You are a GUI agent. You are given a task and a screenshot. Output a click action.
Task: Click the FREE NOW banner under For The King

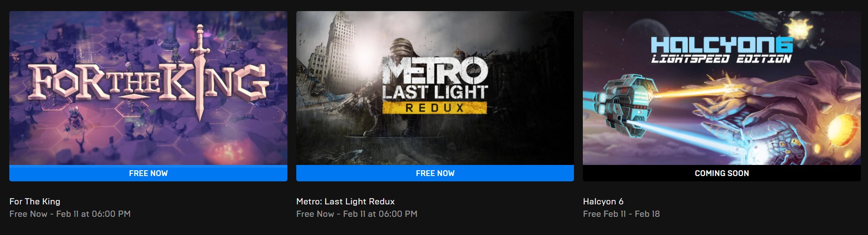148,173
